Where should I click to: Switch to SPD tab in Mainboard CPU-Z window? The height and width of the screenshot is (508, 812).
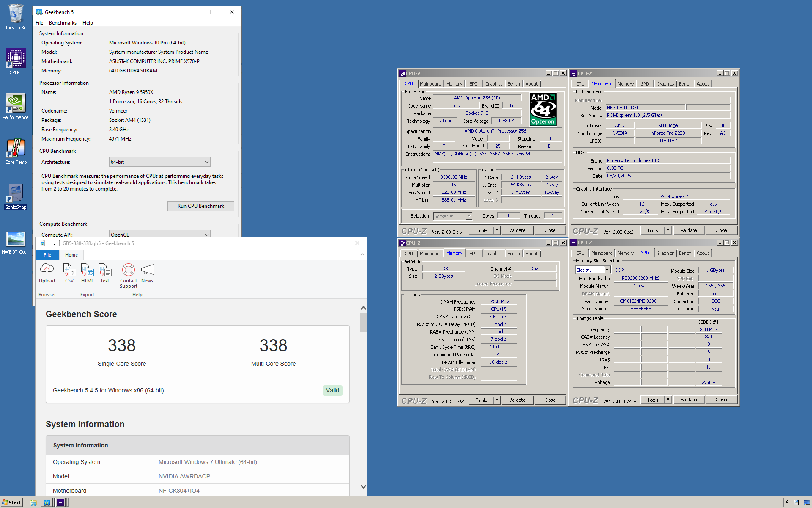(645, 84)
